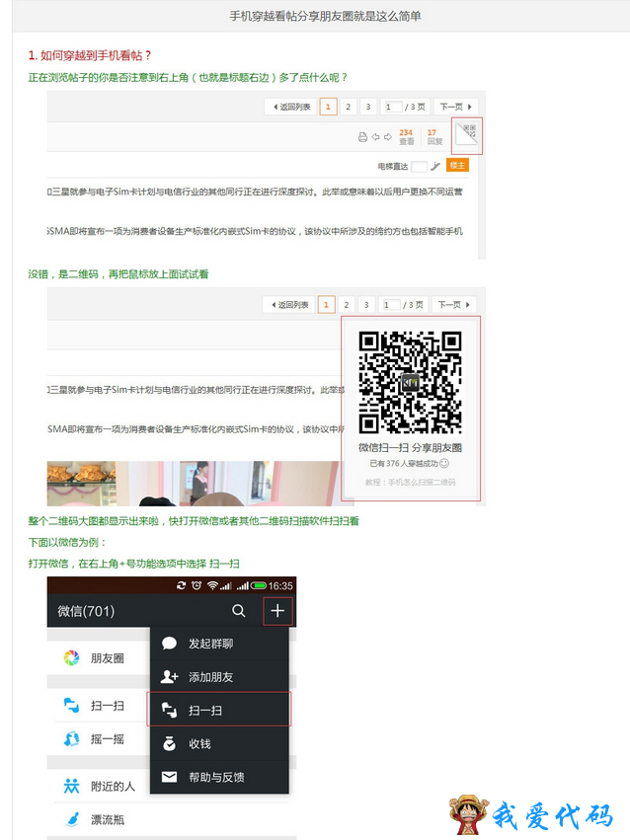Choose 扫一扫 in the dark dropdown menu
The height and width of the screenshot is (840, 630).
219,710
